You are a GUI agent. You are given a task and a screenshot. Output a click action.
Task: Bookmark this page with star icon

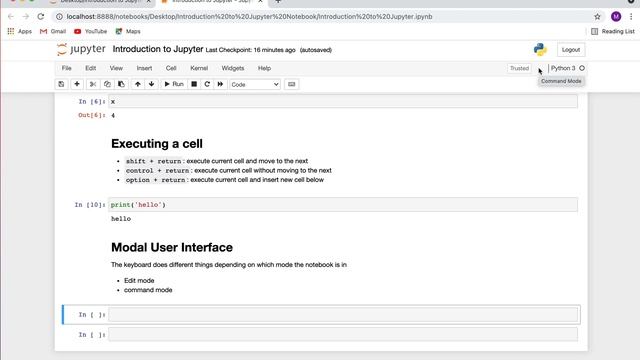coord(597,17)
